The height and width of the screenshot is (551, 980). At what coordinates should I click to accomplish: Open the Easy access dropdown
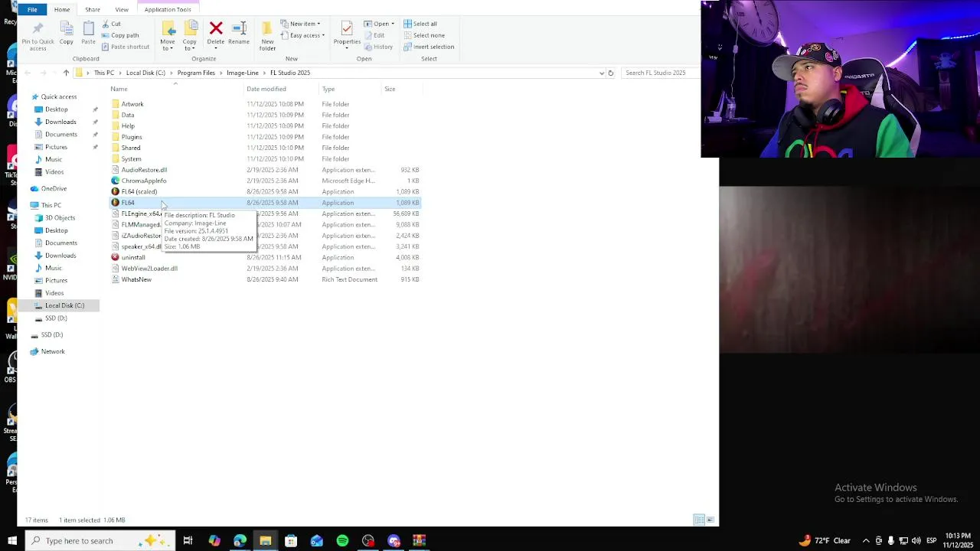302,35
